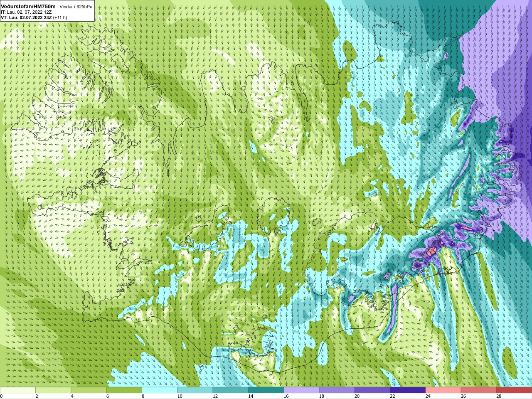Screen dimensions: 532x399
Task: Select the dark teal 14–16 legend swatch
Action: [x=266, y=390]
